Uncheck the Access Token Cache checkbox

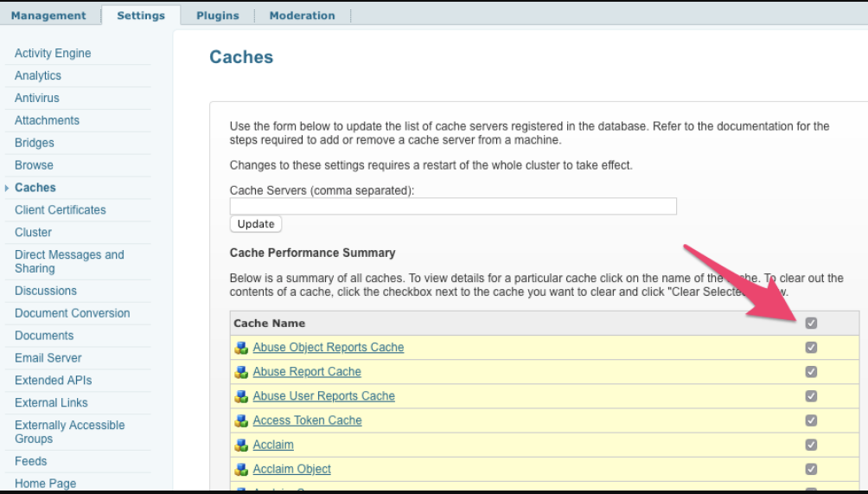[x=811, y=420]
